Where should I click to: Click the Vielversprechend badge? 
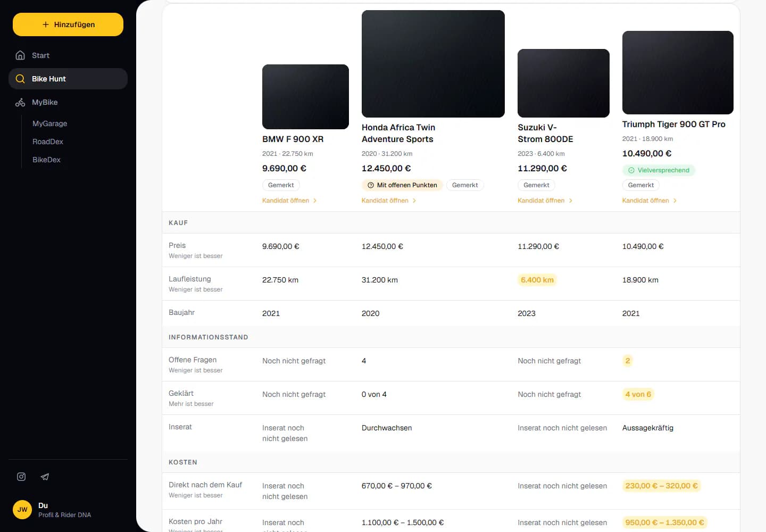(x=659, y=170)
